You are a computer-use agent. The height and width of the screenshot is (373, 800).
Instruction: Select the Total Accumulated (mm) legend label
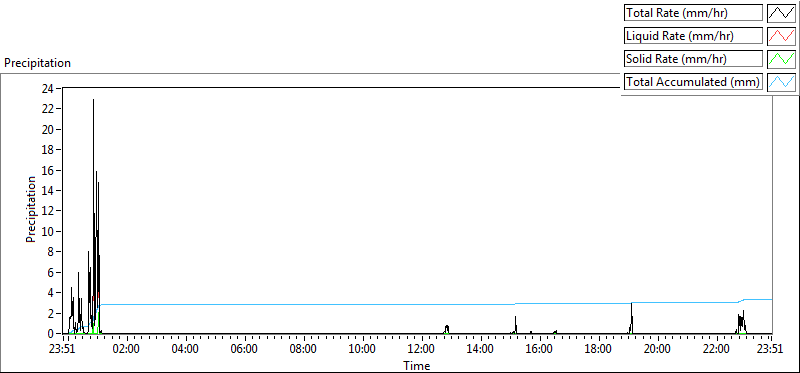click(693, 82)
